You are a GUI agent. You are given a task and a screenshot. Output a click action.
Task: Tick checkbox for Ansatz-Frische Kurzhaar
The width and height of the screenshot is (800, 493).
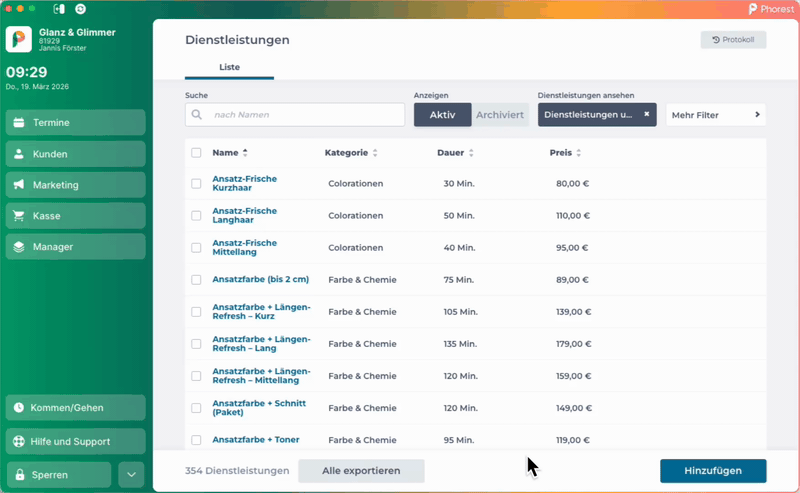(196, 184)
